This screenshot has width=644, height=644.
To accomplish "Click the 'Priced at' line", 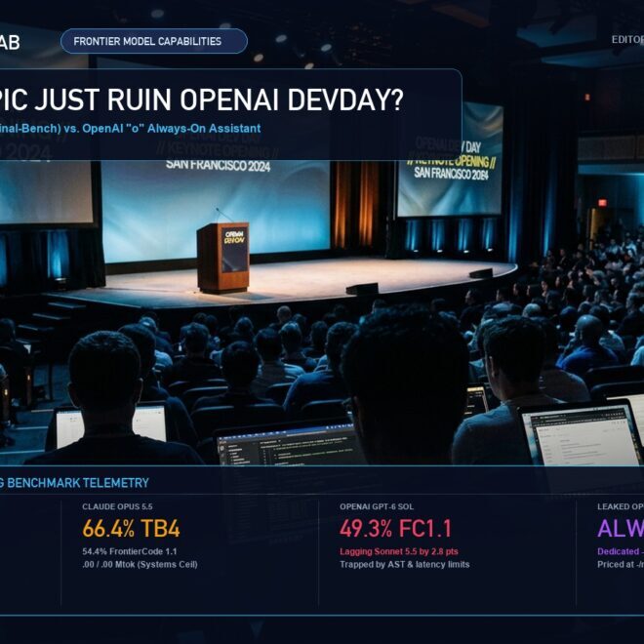I will pos(621,565).
